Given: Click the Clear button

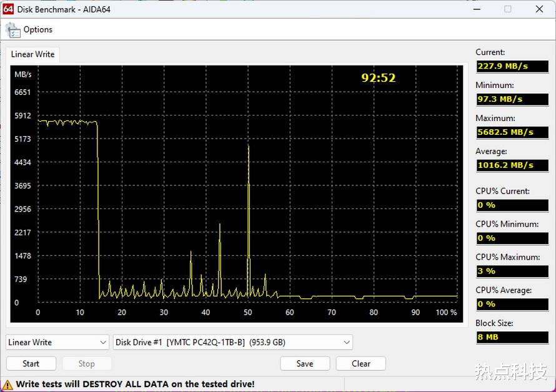Looking at the screenshot, I should (360, 364).
